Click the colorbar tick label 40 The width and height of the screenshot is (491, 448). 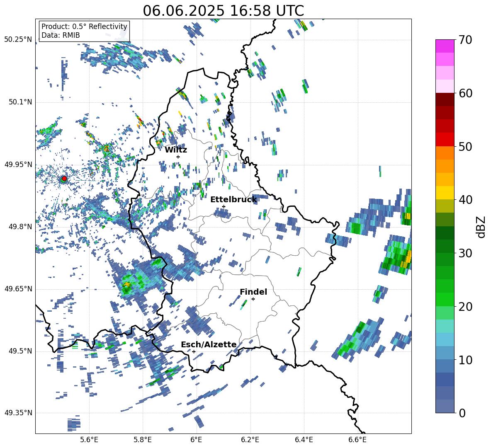pyautogui.click(x=465, y=200)
